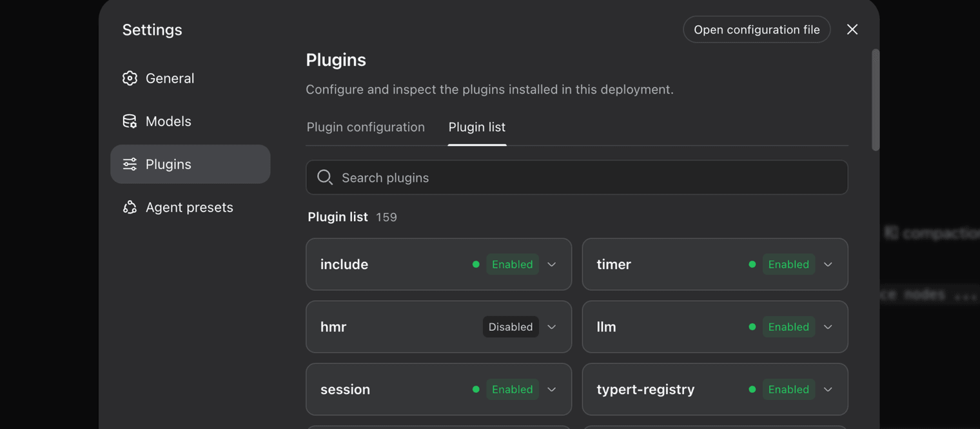The image size is (980, 429).
Task: Expand the llm plugin chevron
Action: (828, 327)
